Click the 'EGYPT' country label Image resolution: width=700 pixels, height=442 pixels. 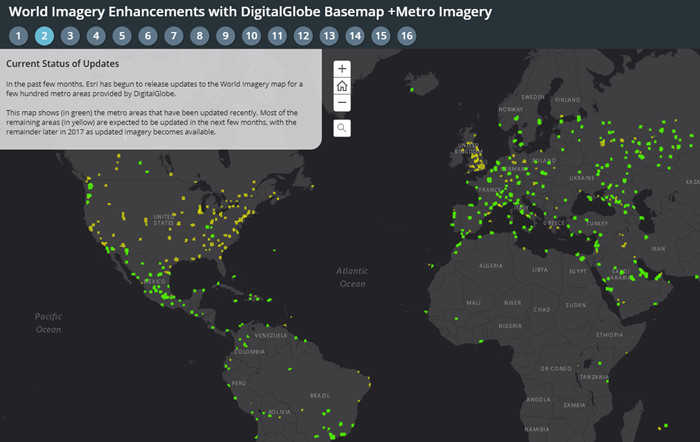point(578,271)
